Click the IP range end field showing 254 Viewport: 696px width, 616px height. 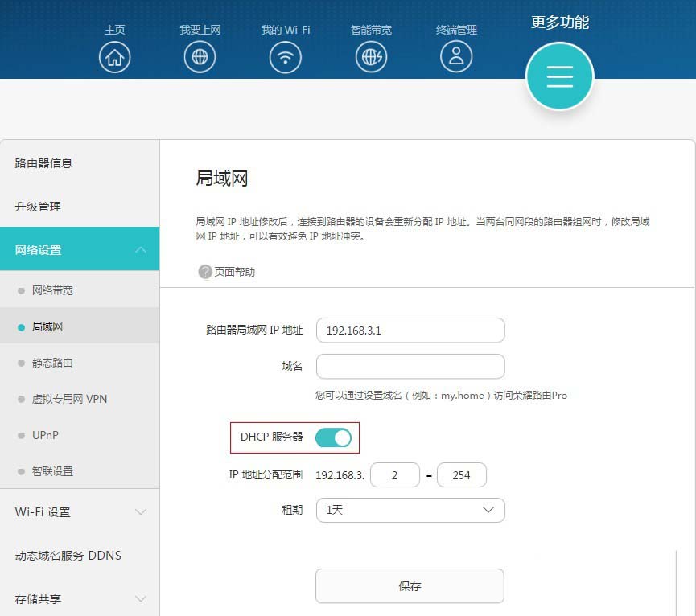[462, 475]
